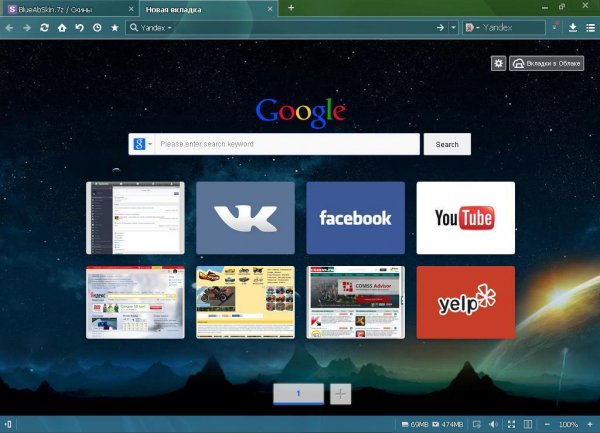This screenshot has width=600, height=433.
Task: Open the home page icon
Action: (x=62, y=28)
